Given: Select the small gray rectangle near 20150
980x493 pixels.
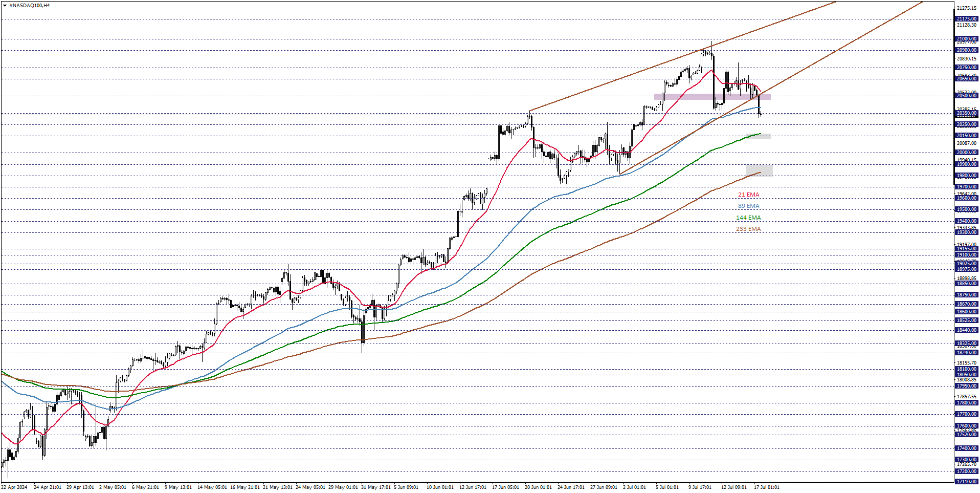Looking at the screenshot, I should coord(758,136).
